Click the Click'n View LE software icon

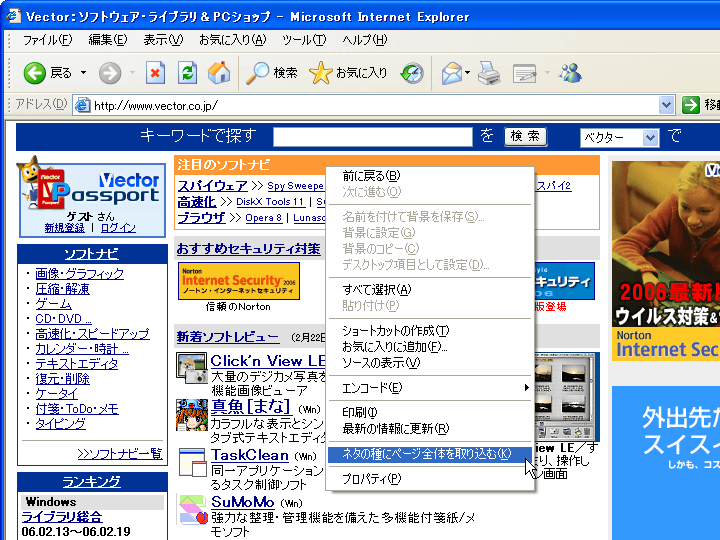click(x=191, y=368)
